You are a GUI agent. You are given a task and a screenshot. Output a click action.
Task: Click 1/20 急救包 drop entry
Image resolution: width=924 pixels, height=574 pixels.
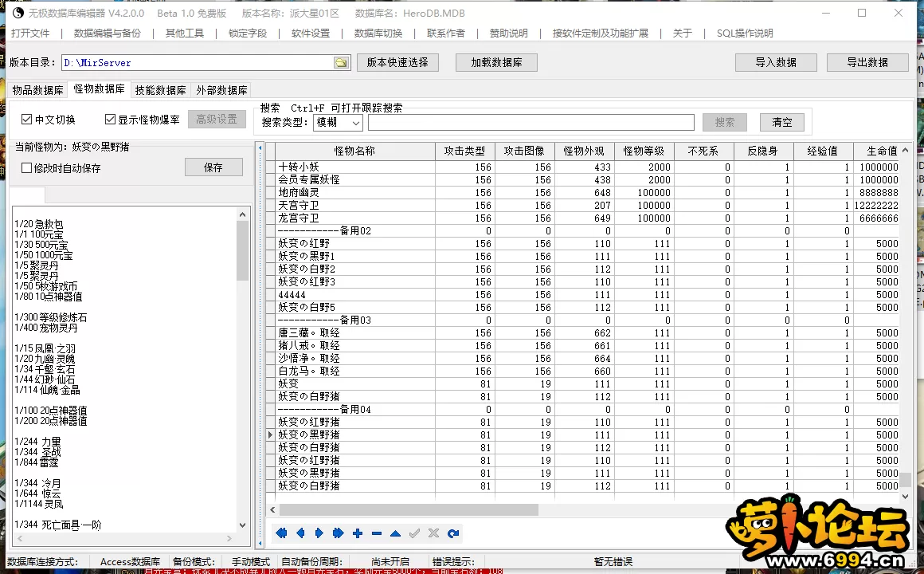tap(39, 224)
